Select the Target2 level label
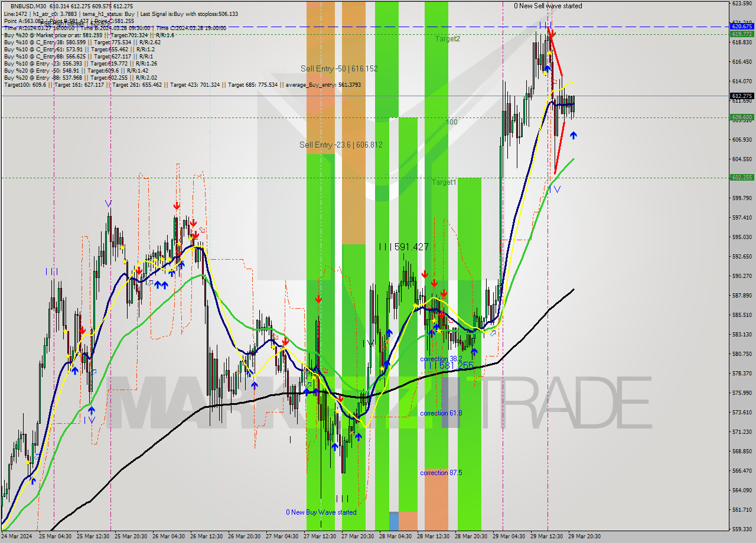Screen dimensions: 756x543 click(448, 38)
